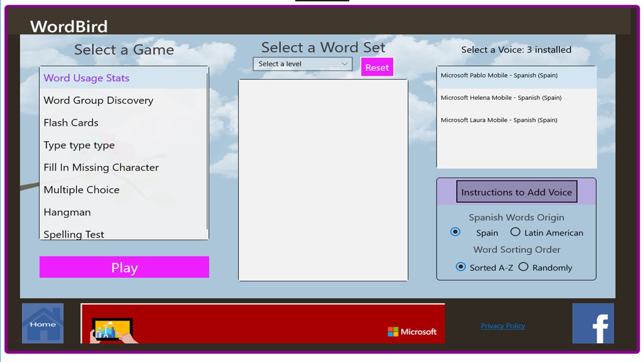This screenshot has width=644, height=362.
Task: View the Privacy Policy link
Action: [503, 326]
